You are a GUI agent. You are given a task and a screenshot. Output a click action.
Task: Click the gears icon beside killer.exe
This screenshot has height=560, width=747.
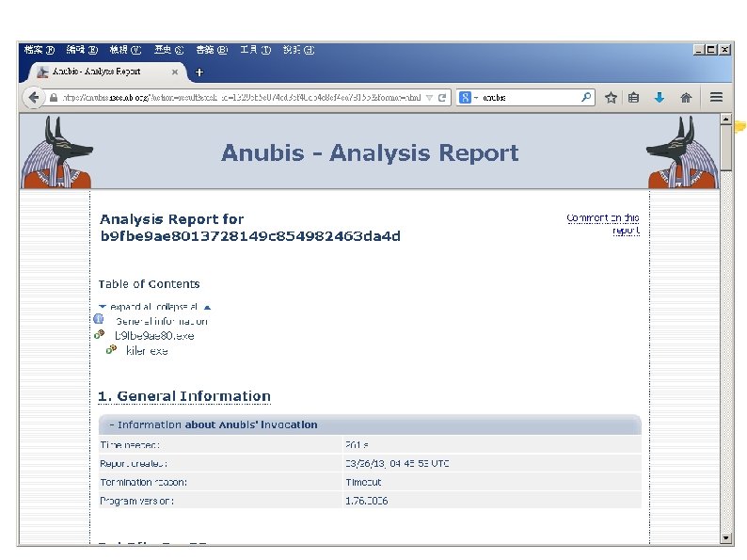pyautogui.click(x=111, y=349)
